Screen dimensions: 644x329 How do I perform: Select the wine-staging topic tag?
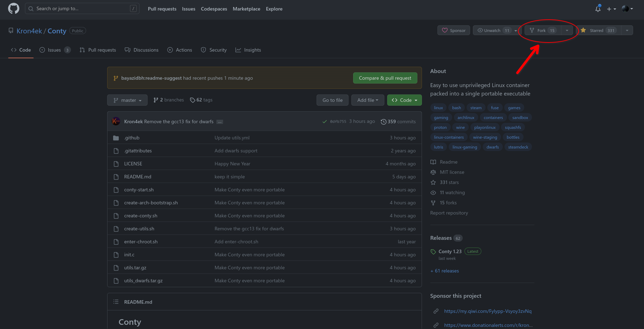coord(485,137)
